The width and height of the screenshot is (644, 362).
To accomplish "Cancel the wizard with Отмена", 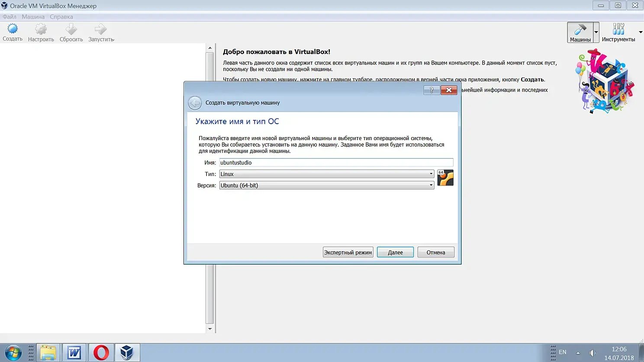I will coord(436,252).
